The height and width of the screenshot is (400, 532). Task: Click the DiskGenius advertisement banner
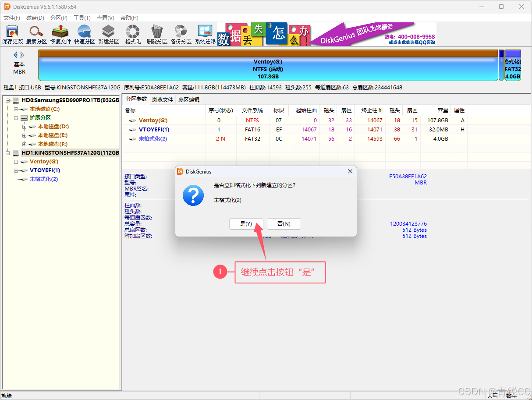click(327, 34)
